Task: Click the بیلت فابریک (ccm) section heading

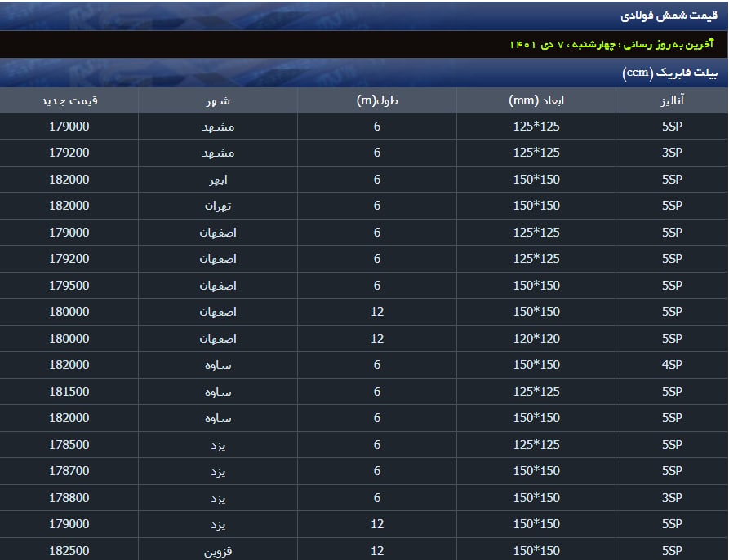Action: pos(669,73)
